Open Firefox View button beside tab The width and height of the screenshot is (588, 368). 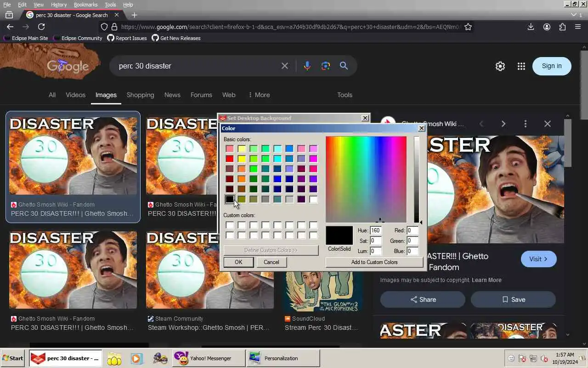coord(9,15)
